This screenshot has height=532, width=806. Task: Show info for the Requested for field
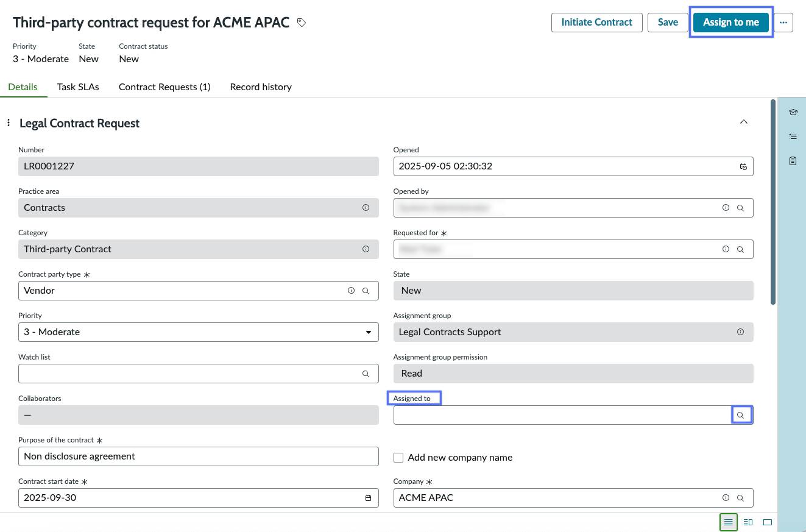coord(726,249)
